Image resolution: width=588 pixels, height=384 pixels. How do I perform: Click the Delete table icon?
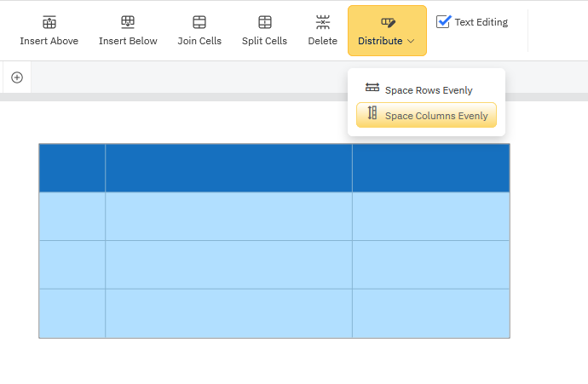pos(323,22)
